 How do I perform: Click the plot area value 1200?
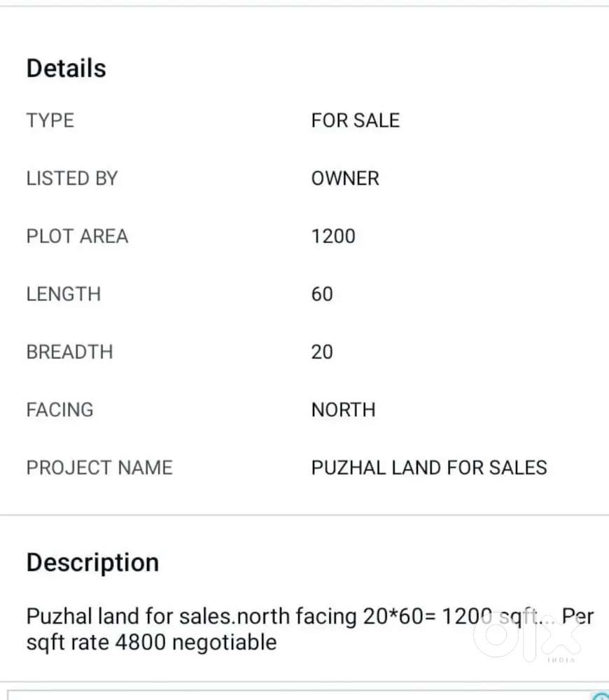(x=333, y=237)
